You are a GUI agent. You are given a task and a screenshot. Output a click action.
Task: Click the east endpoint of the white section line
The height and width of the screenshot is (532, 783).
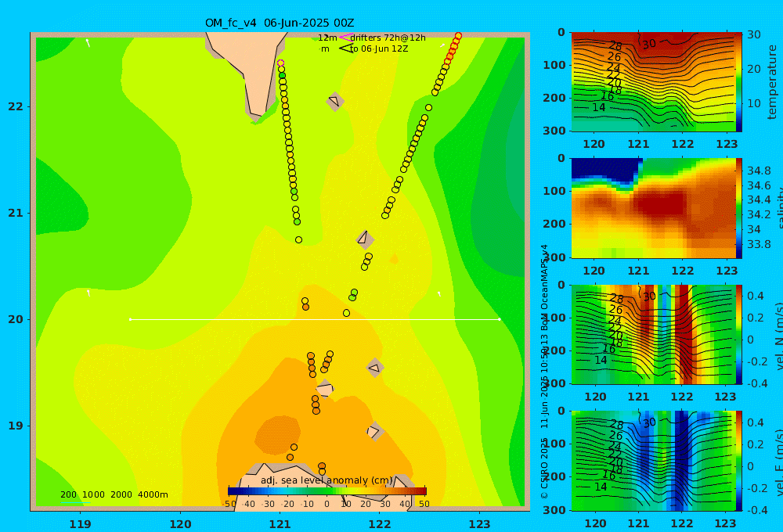click(x=500, y=319)
